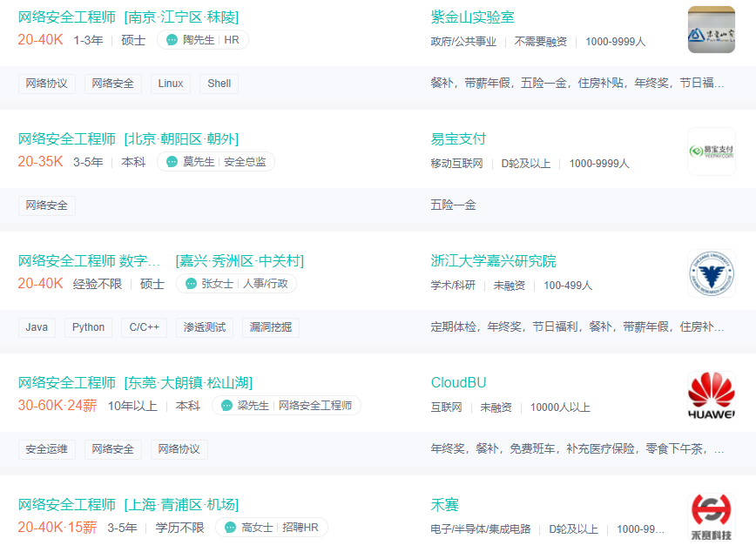Open 易宝支付 company logo
The width and height of the screenshot is (756, 552).
(x=711, y=151)
